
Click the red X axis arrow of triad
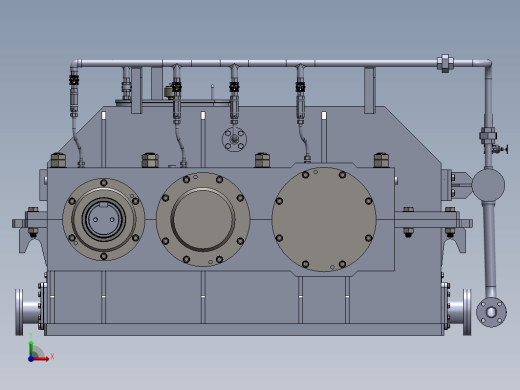(x=41, y=359)
